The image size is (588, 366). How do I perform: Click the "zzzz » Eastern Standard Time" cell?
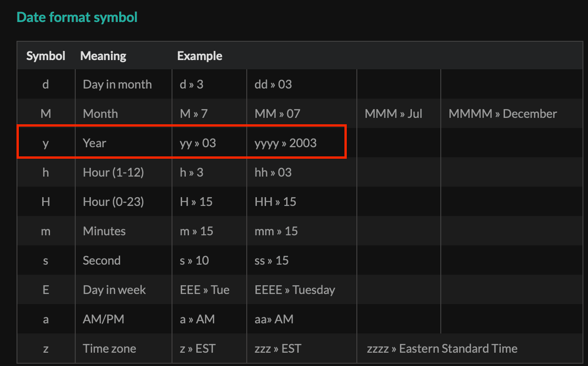coord(442,349)
